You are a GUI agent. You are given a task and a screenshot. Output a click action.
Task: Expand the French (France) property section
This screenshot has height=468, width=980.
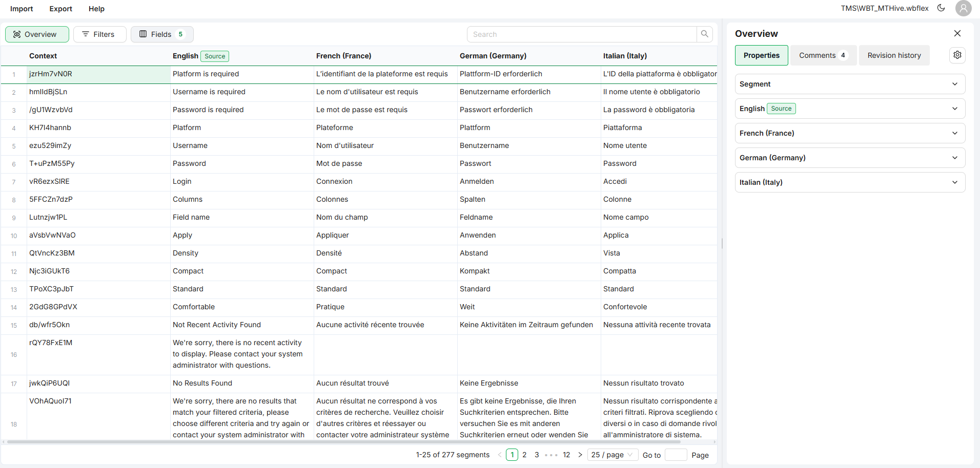pos(850,133)
